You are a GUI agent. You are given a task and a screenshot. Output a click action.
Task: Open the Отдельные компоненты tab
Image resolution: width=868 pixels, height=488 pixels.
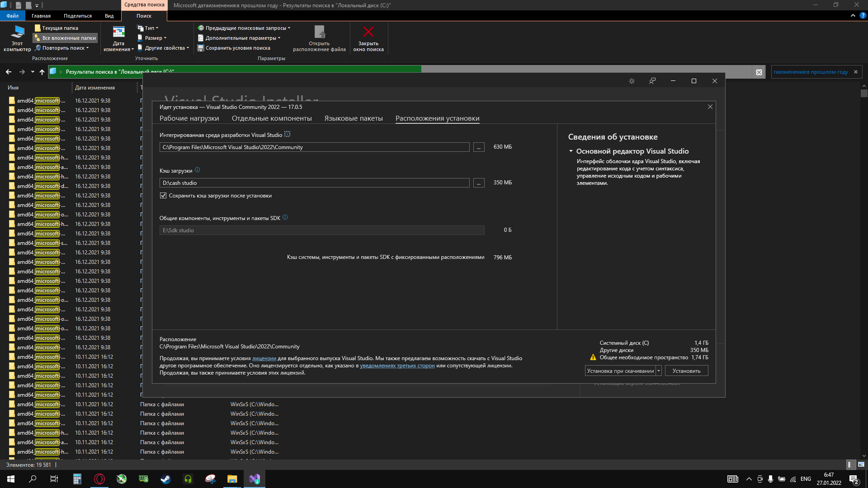pyautogui.click(x=272, y=118)
